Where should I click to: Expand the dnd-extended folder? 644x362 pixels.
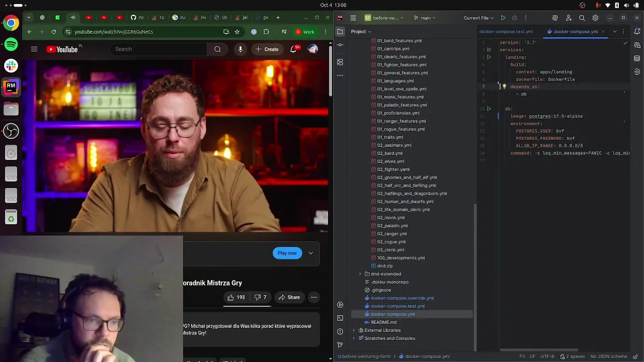(x=360, y=274)
